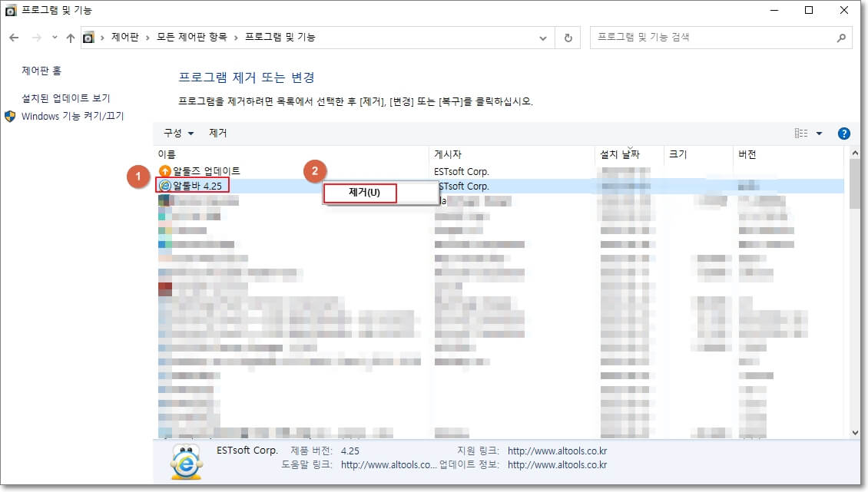
Task: Open help with question mark icon
Action: point(843,134)
